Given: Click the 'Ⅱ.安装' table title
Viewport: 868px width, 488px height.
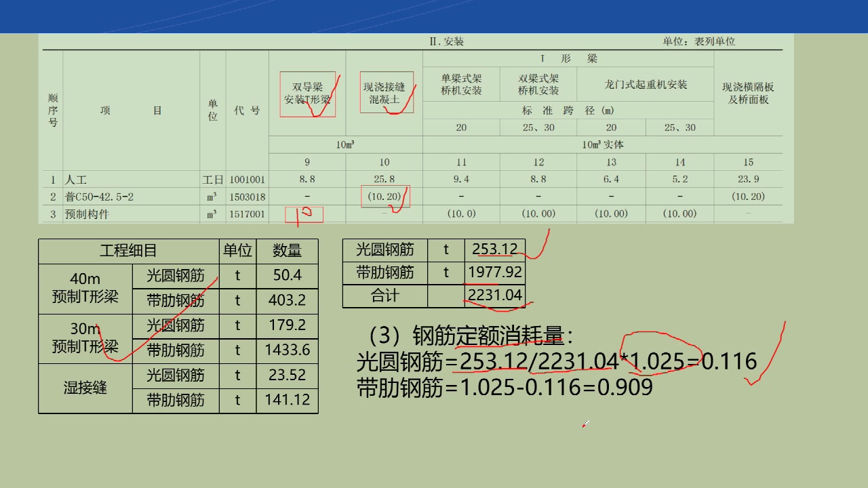Looking at the screenshot, I should coord(446,41).
